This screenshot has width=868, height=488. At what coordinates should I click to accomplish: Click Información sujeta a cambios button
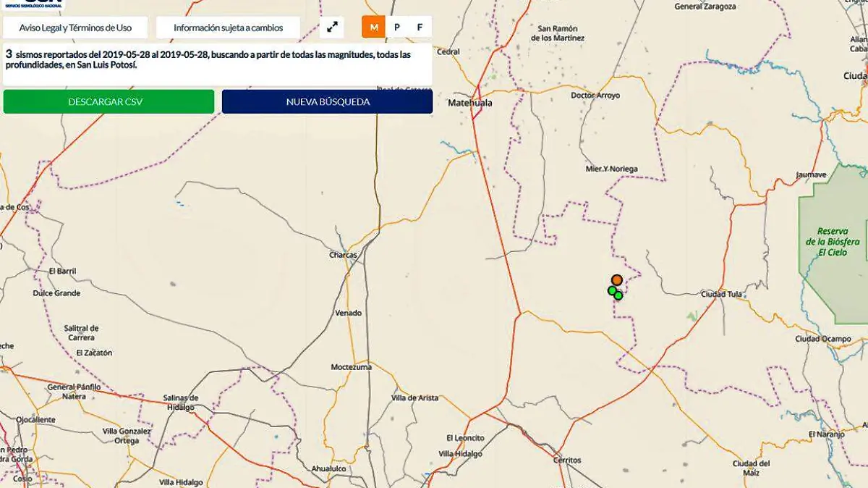tap(228, 28)
